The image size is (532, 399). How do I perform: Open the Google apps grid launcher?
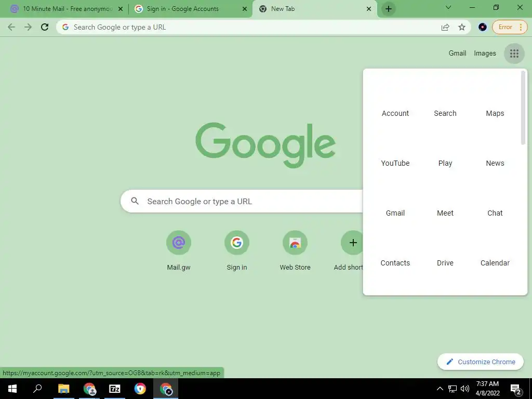click(514, 54)
